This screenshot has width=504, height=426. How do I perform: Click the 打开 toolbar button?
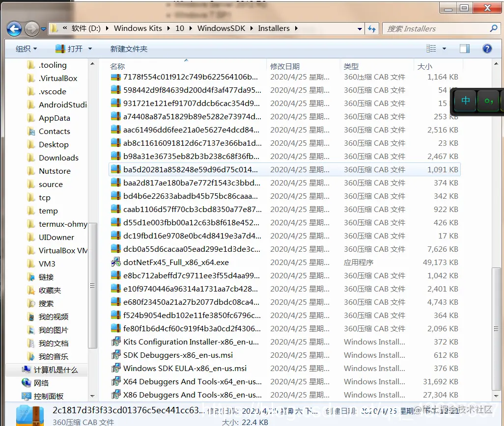(69, 49)
